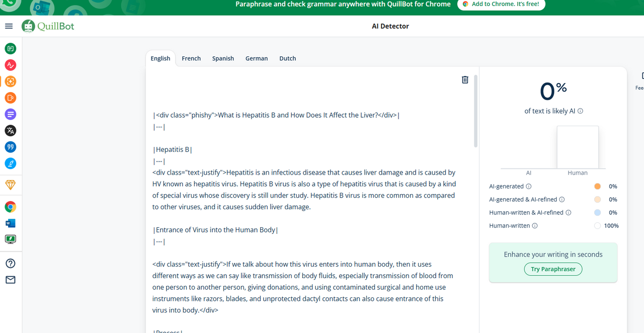Delete text with the trash icon
Viewport: 644px width, 333px height.
click(465, 79)
